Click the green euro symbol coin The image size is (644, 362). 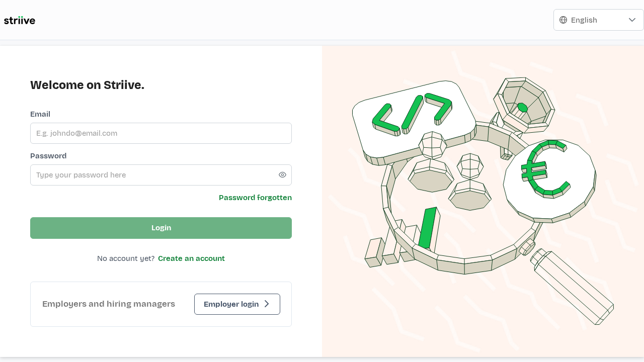(x=546, y=168)
